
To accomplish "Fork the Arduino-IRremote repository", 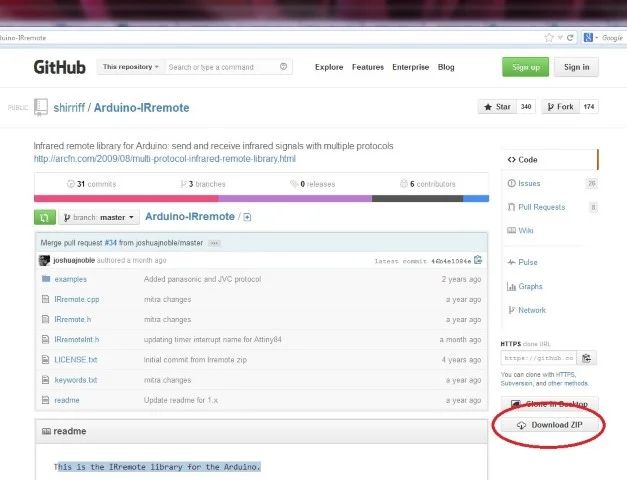I will pyautogui.click(x=561, y=107).
